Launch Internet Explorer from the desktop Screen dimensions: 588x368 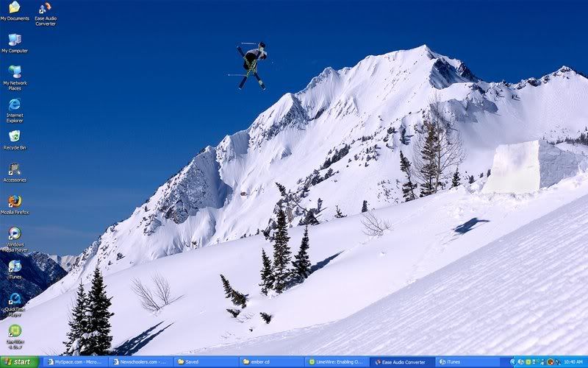pos(14,105)
